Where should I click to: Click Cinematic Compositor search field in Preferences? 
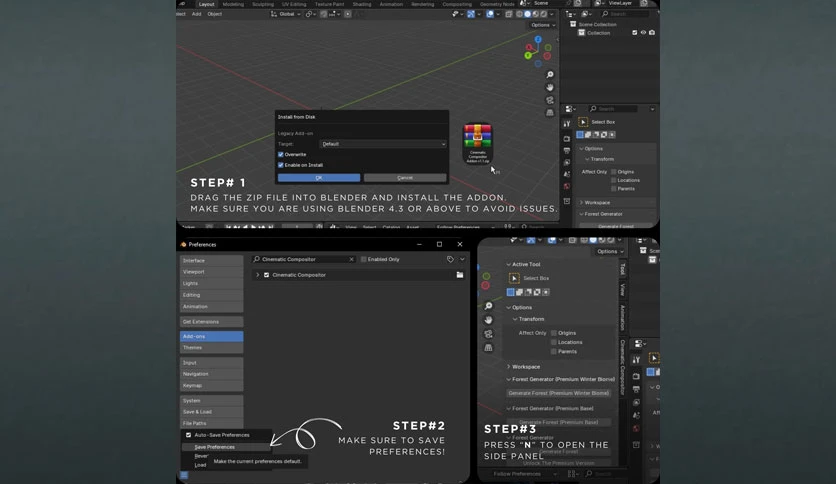304,259
